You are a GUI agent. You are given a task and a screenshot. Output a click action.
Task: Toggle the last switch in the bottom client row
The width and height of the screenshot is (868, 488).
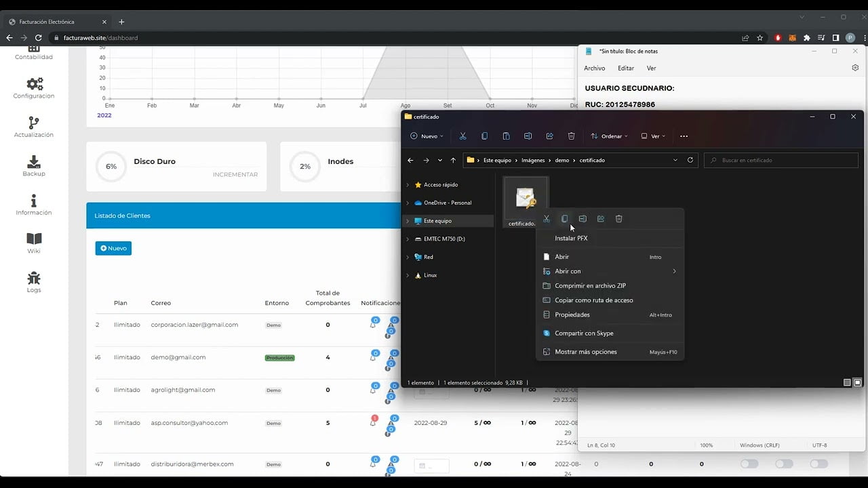pyautogui.click(x=819, y=464)
